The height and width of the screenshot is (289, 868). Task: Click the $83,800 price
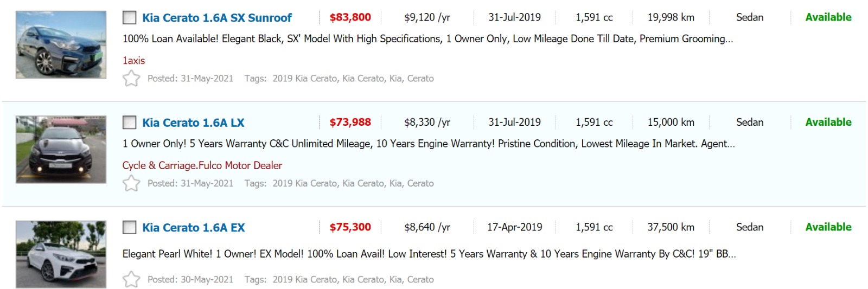click(350, 17)
